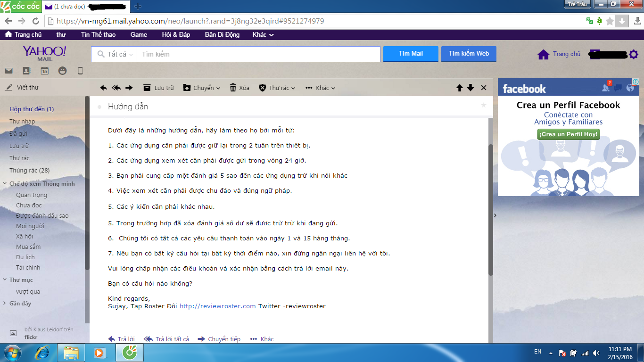Screen dimensions: 644x362
Task: Click Chuyển tiếp below the email
Action: (219, 339)
